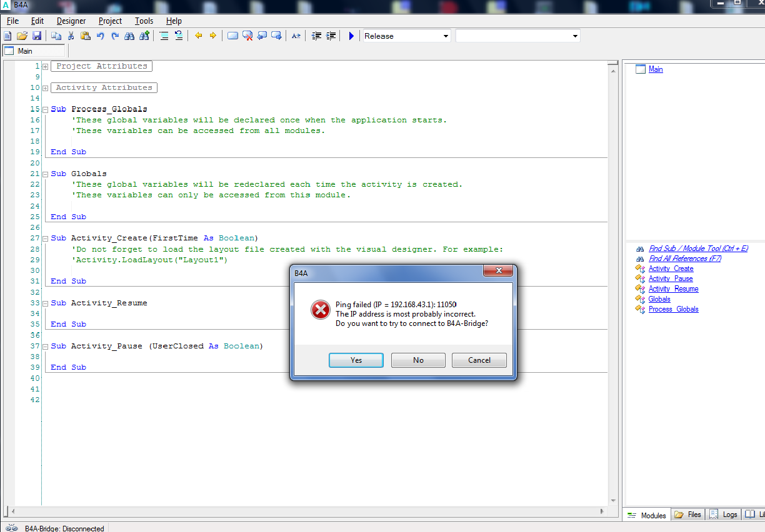
Task: Switch to Files tab
Action: pyautogui.click(x=687, y=515)
